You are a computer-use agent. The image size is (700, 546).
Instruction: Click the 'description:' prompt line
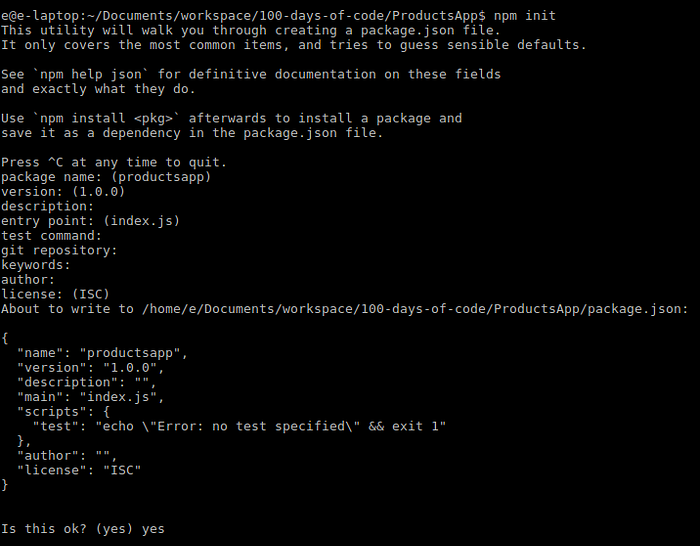[x=47, y=206]
